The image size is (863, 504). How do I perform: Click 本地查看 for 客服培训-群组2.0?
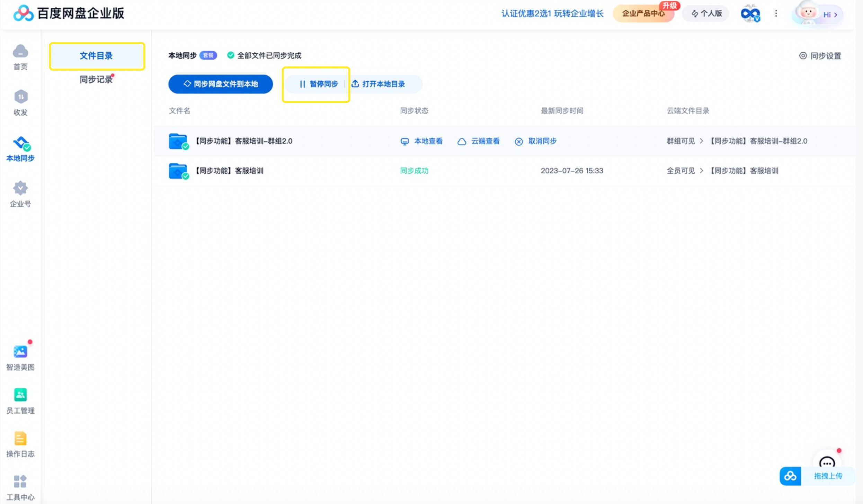point(421,141)
